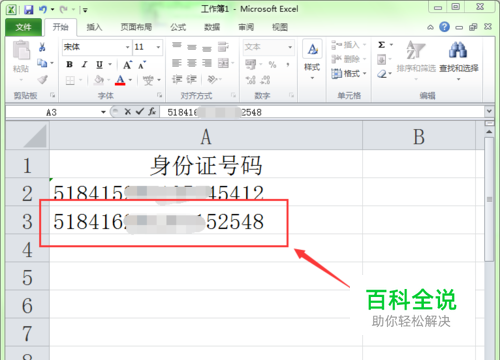
Task: Apply comma style
Action: pos(288,64)
